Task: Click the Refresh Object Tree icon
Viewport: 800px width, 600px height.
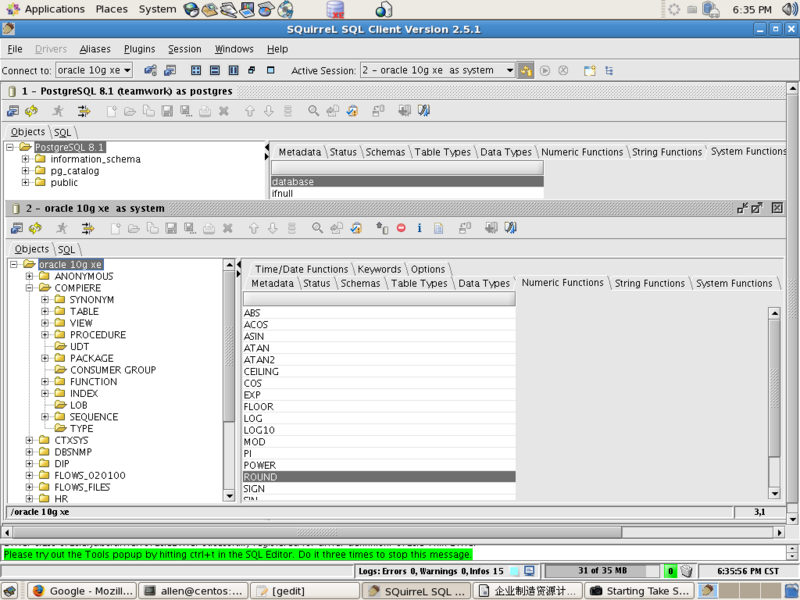Action: click(34, 228)
